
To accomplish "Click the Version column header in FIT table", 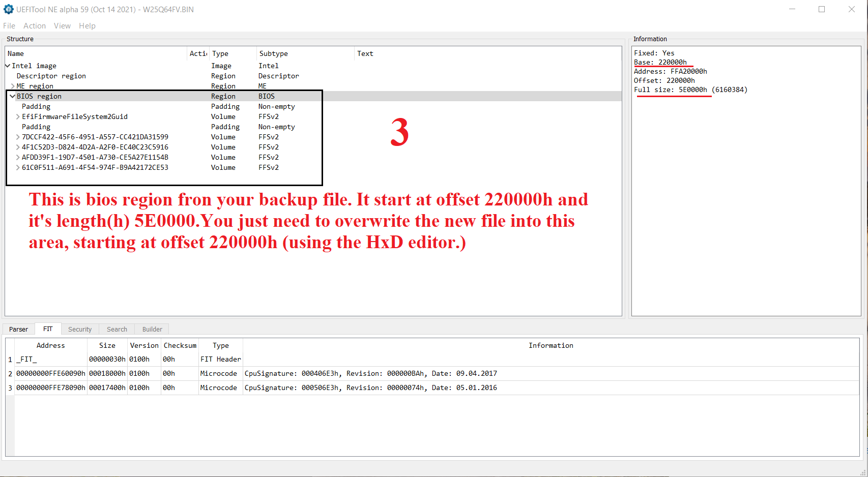I will pos(144,345).
